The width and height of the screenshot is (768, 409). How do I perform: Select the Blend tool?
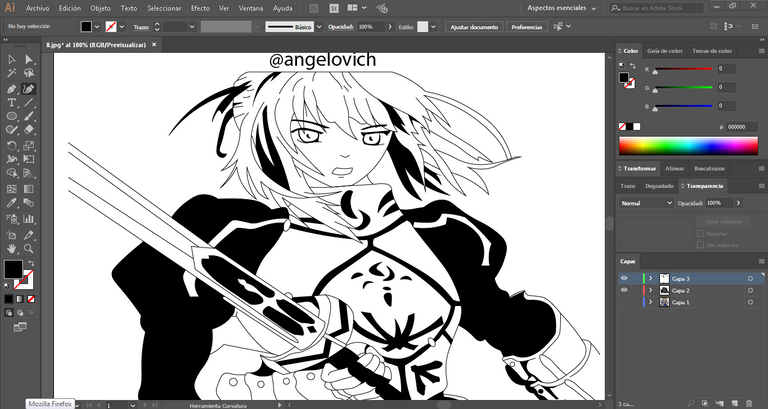[x=29, y=203]
